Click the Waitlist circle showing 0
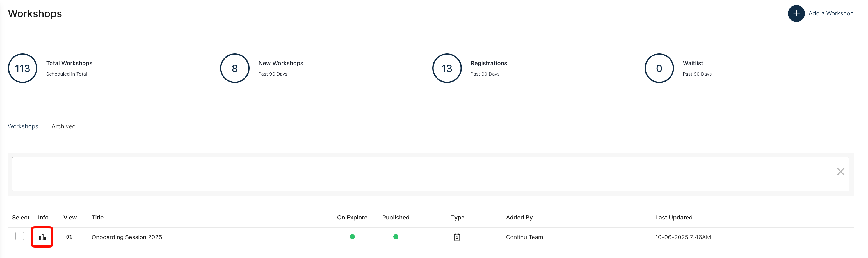This screenshot has width=868, height=258. pos(659,69)
